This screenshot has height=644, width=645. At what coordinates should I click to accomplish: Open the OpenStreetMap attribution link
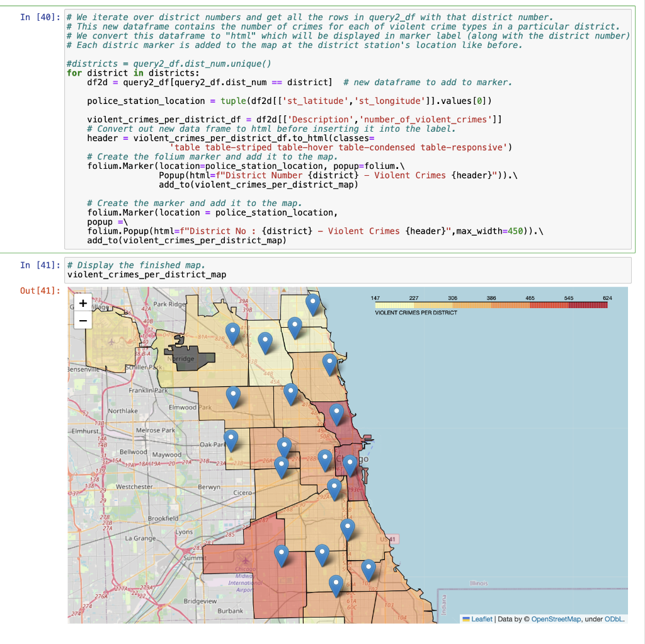(x=556, y=619)
